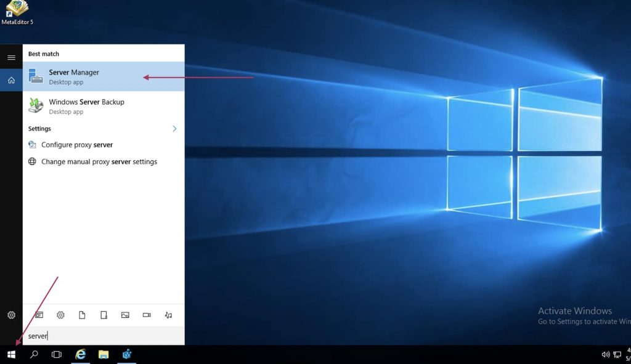The height and width of the screenshot is (364, 631).
Task: Filter search results by Music
Action: (x=168, y=315)
